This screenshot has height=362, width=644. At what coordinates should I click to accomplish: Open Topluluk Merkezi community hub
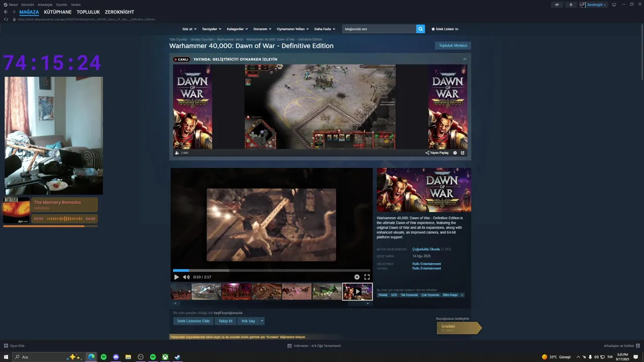453,46
